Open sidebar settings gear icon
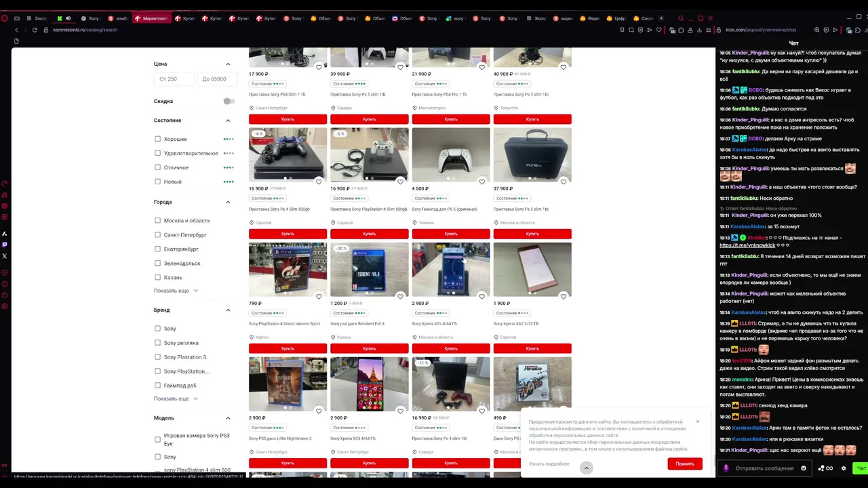This screenshot has height=488, width=868. [5, 306]
